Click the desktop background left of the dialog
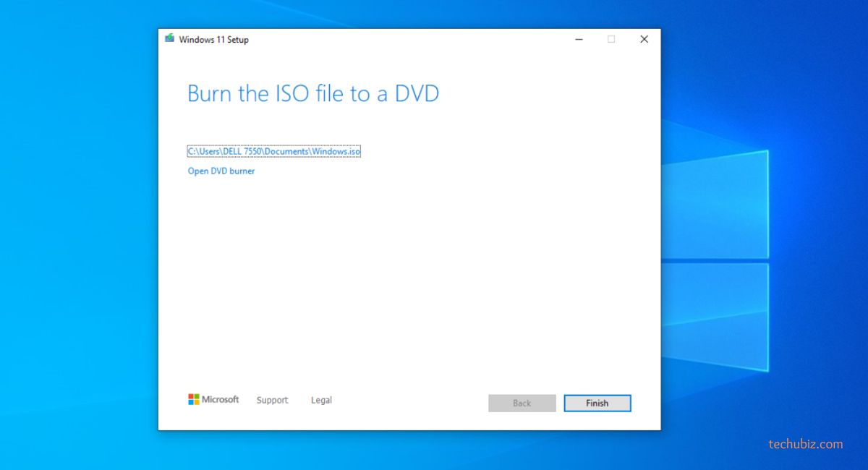The image size is (868, 470). coord(80,239)
